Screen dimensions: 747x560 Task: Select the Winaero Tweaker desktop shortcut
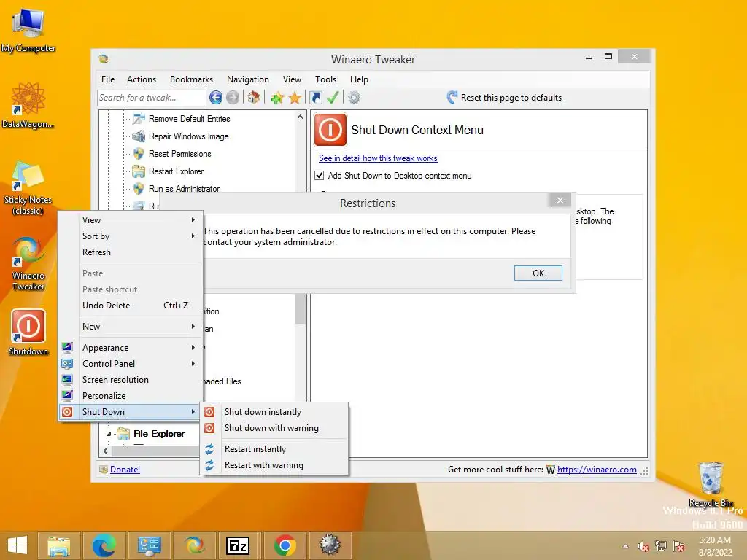point(28,263)
